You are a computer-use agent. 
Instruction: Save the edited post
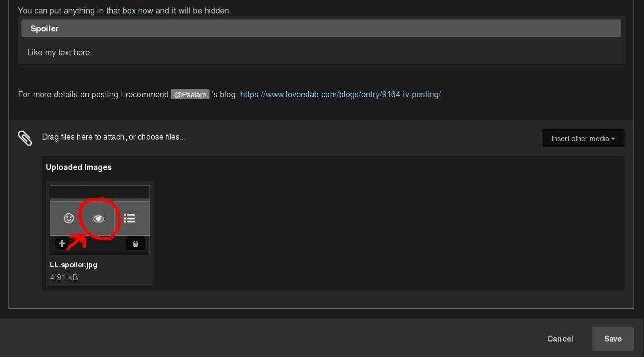pos(613,339)
